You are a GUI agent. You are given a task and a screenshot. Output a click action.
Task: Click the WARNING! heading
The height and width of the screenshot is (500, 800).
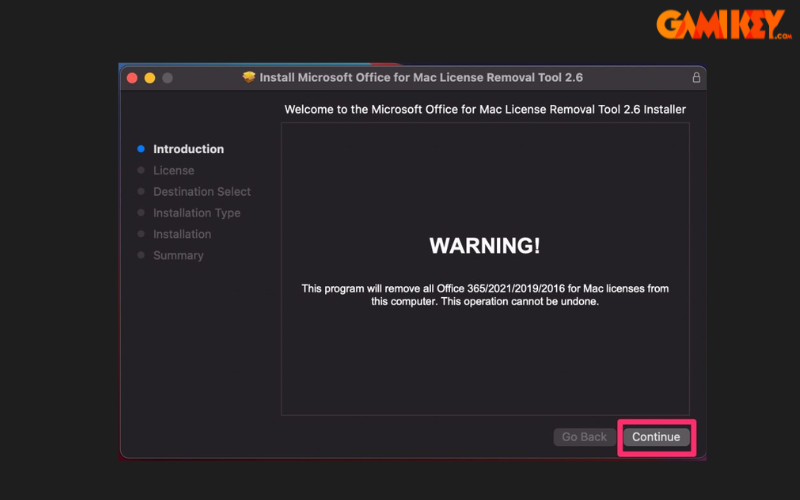click(485, 245)
